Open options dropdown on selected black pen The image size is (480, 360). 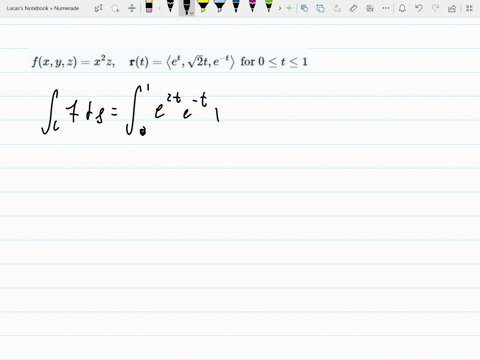pyautogui.click(x=192, y=14)
